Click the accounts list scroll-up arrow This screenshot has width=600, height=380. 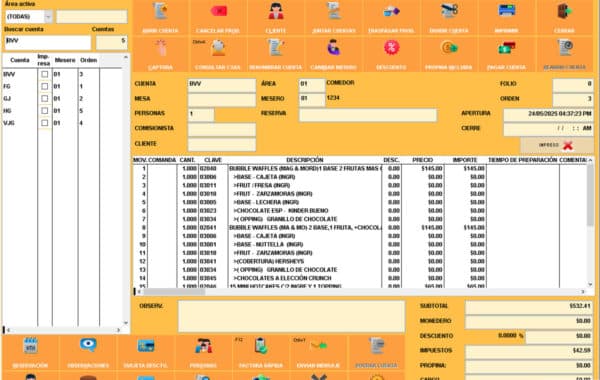(126, 57)
